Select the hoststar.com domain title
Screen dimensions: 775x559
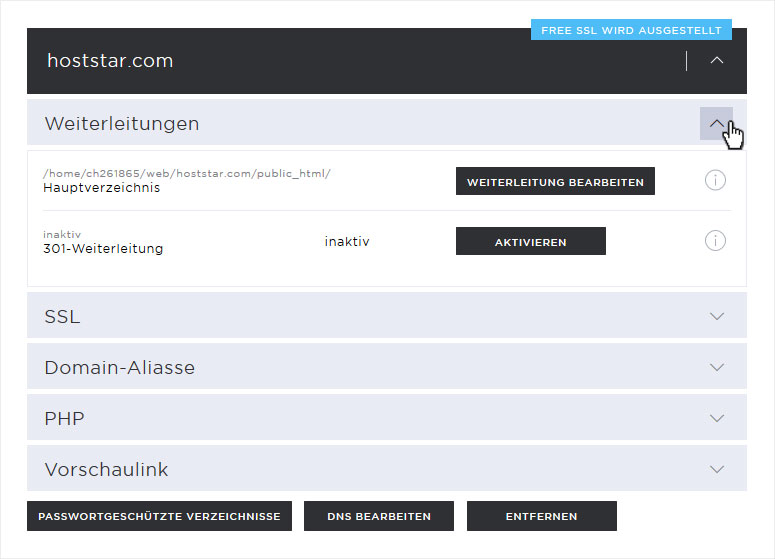(110, 61)
